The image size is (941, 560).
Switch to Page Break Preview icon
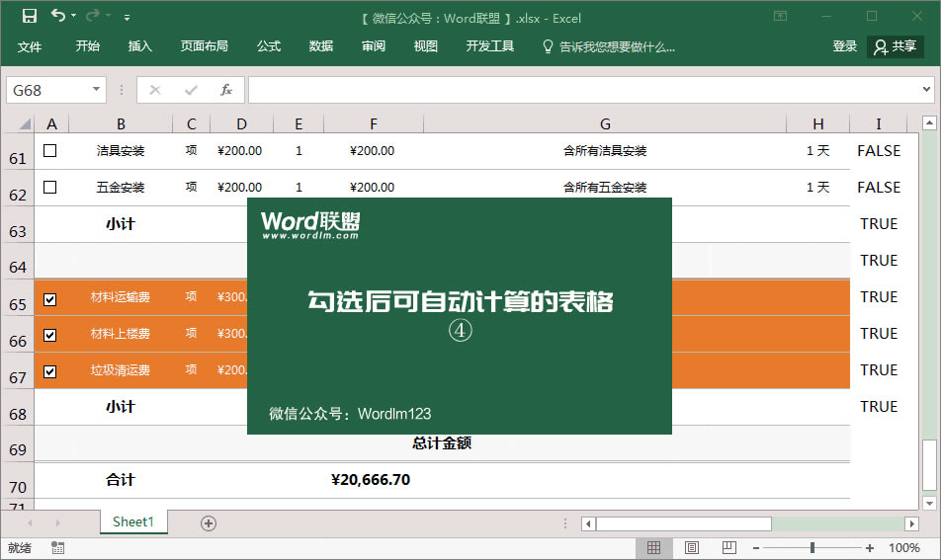point(728,548)
